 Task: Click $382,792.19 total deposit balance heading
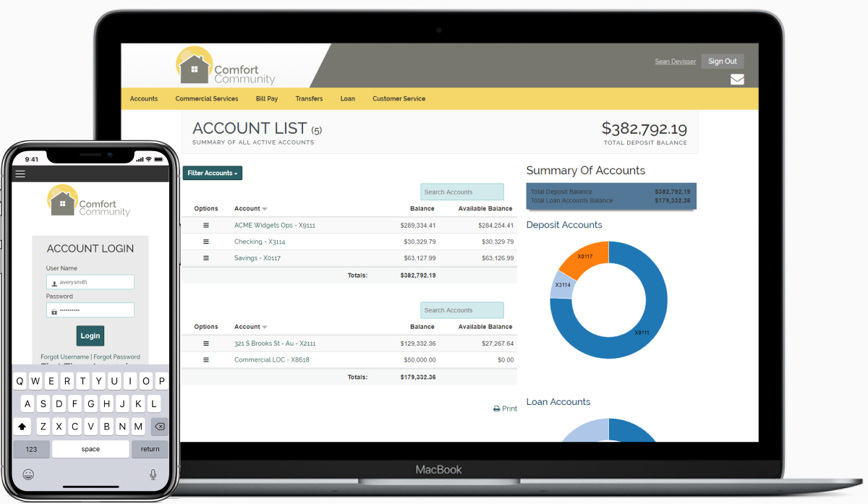coord(644,129)
